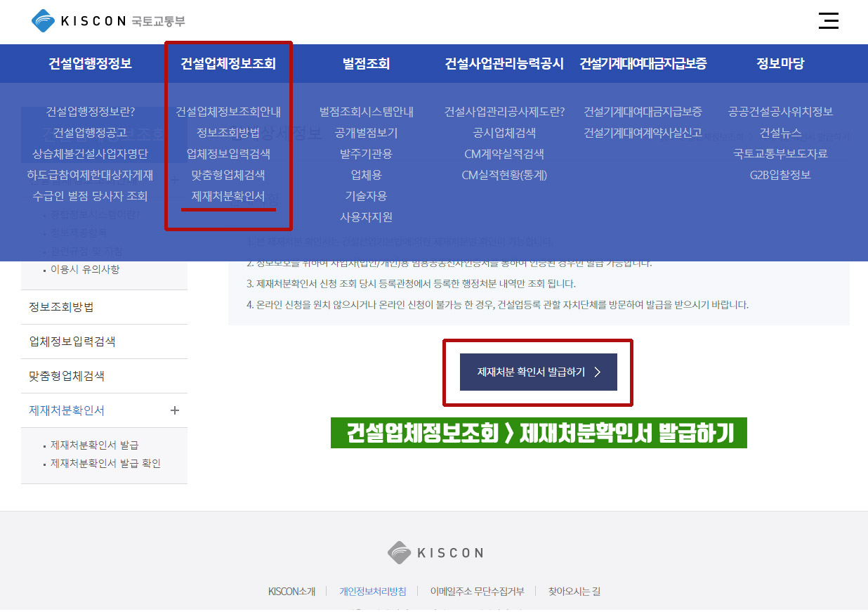Open 제재처분확인서 in left sidebar
The image size is (868, 612).
tap(67, 410)
